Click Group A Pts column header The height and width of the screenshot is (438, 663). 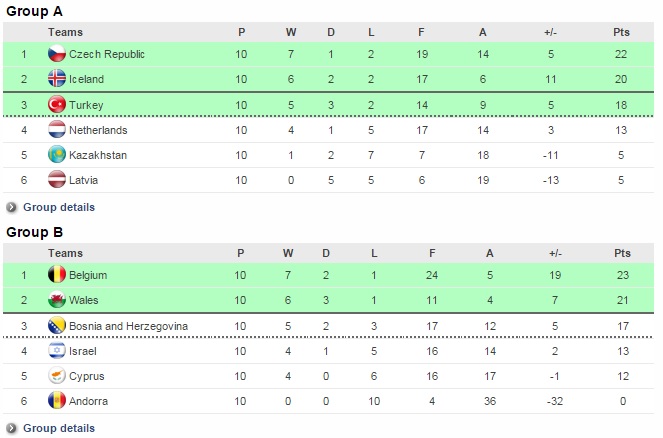point(621,32)
